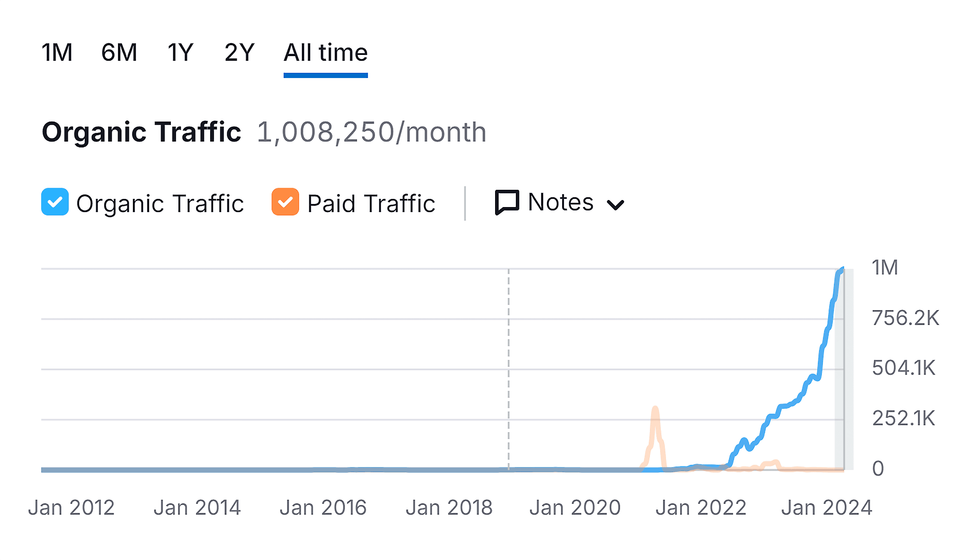The image size is (980, 560).
Task: Click the orange Paid Traffic checkmark icon
Action: click(285, 202)
